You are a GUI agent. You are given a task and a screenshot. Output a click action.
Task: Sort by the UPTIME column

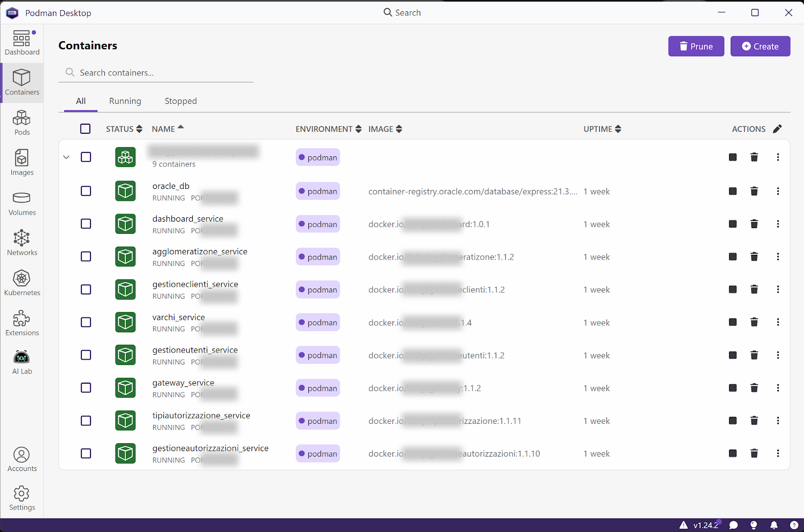tap(602, 129)
